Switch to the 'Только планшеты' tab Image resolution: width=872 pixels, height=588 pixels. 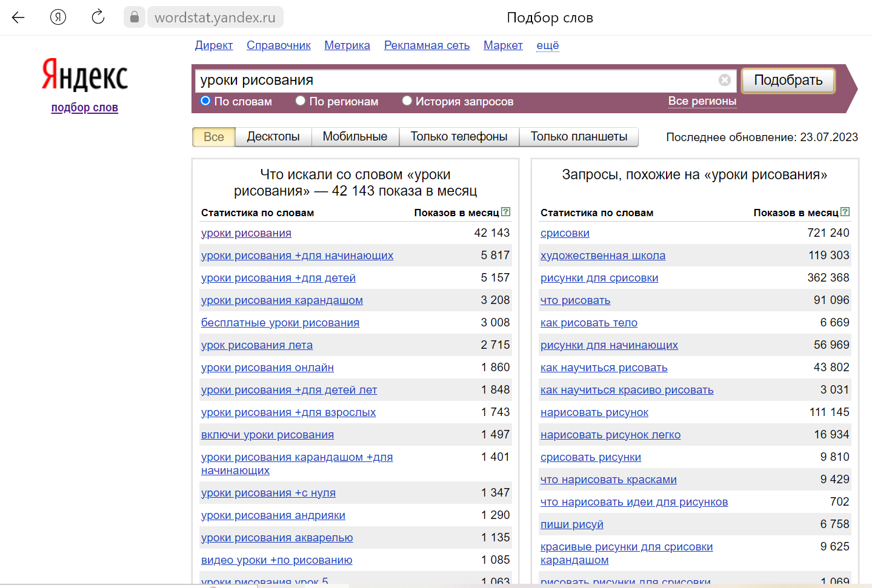pyautogui.click(x=579, y=137)
